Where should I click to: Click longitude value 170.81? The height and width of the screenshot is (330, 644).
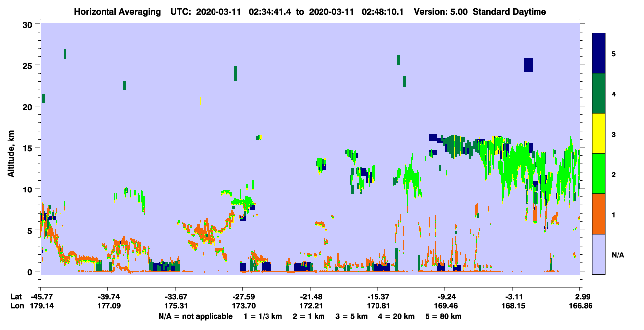(x=377, y=306)
